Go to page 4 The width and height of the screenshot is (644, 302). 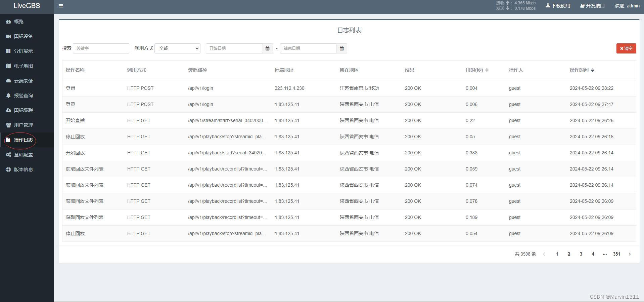pyautogui.click(x=593, y=254)
